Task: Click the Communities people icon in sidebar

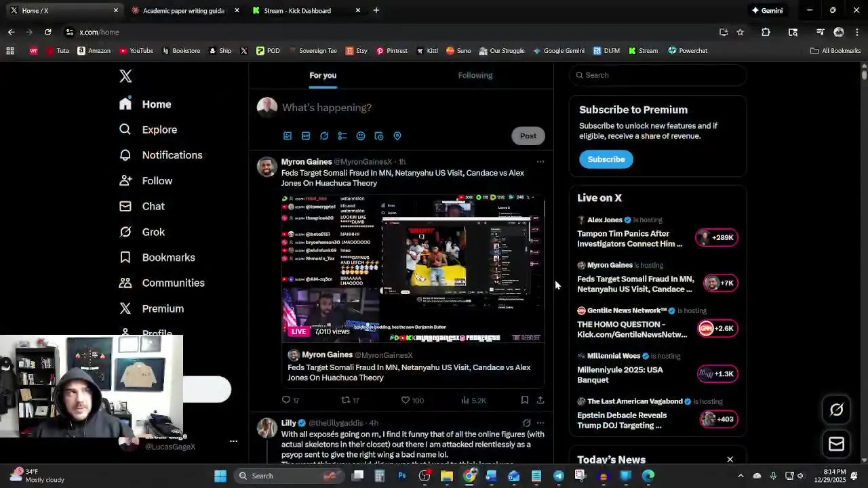Action: pyautogui.click(x=125, y=283)
